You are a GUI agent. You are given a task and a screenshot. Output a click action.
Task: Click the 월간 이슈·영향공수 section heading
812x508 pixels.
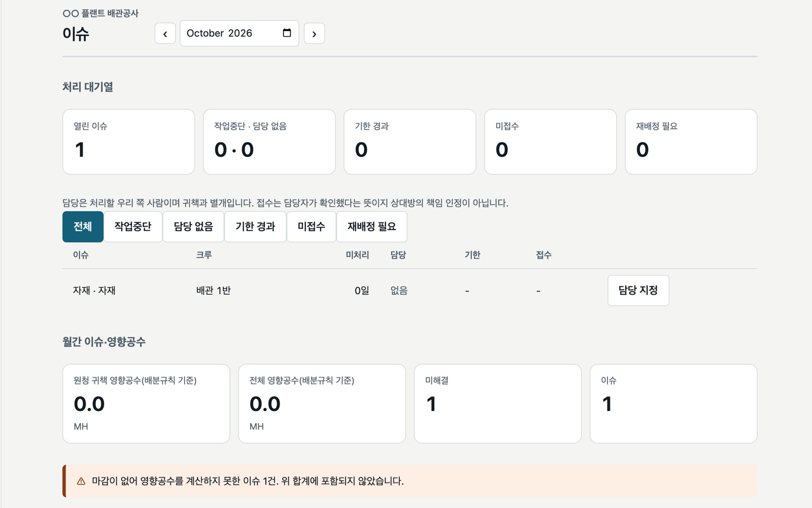point(104,342)
